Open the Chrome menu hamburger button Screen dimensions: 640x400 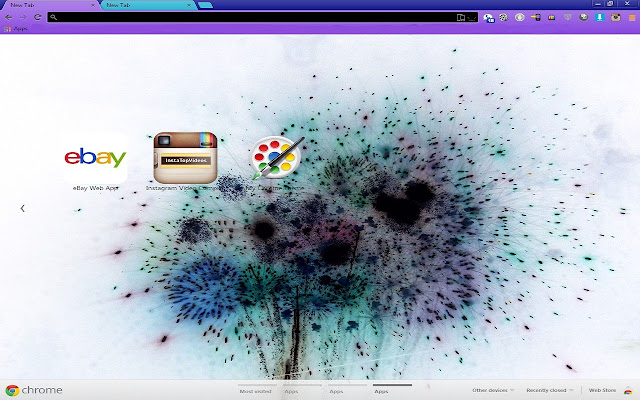point(632,18)
